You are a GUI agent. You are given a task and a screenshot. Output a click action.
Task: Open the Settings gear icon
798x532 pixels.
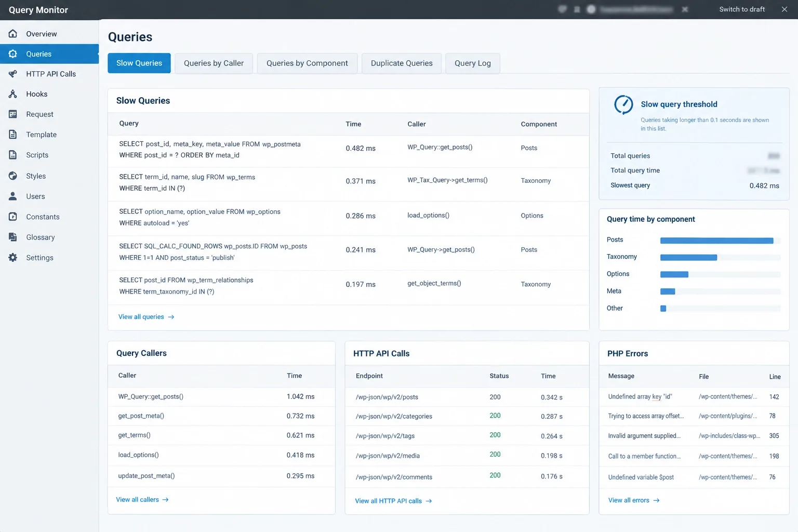click(x=13, y=258)
